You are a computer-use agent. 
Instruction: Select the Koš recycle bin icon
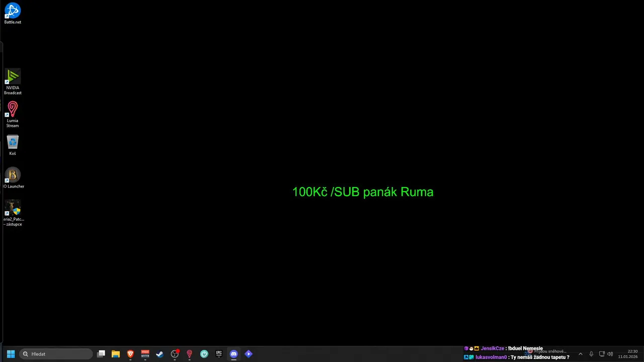(13, 145)
